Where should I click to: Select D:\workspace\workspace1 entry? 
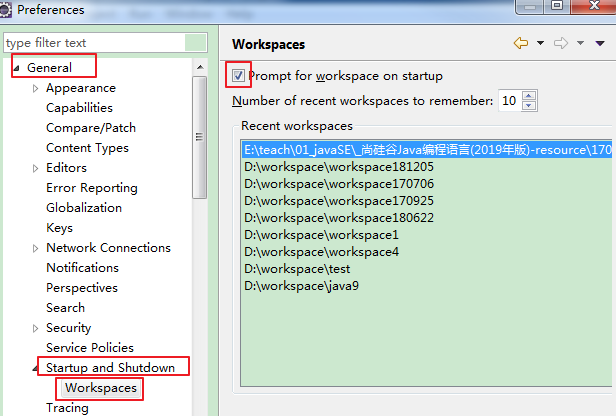pos(321,235)
